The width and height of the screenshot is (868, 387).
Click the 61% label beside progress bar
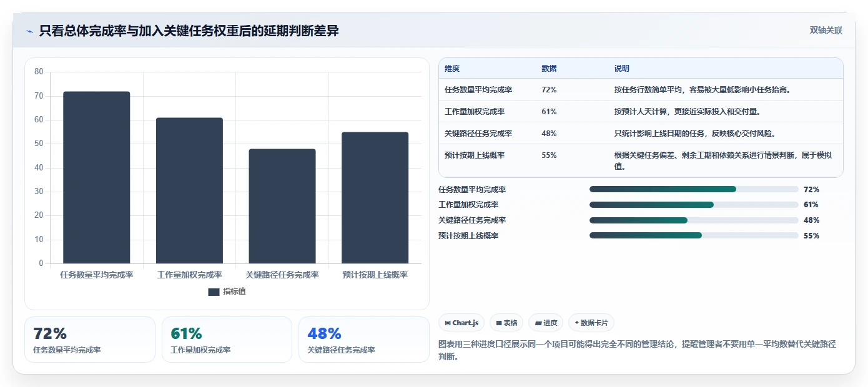[x=811, y=205]
